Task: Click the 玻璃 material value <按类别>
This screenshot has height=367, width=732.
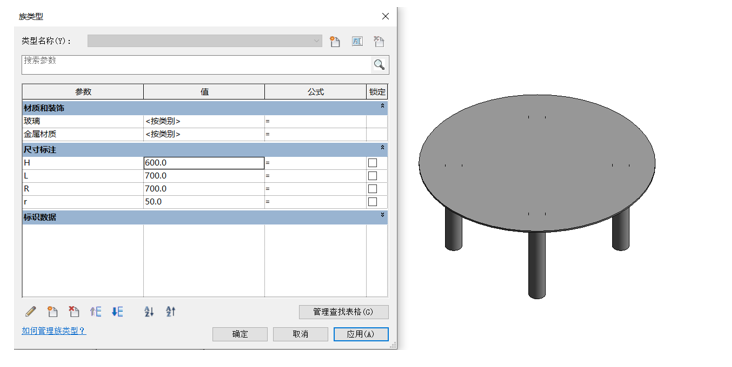Action: coord(204,121)
